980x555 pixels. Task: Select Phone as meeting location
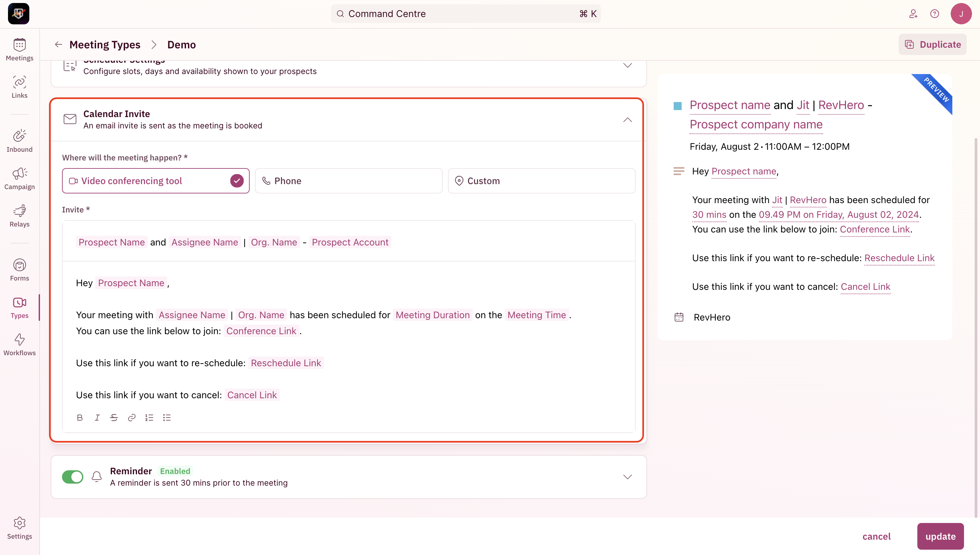(x=349, y=181)
